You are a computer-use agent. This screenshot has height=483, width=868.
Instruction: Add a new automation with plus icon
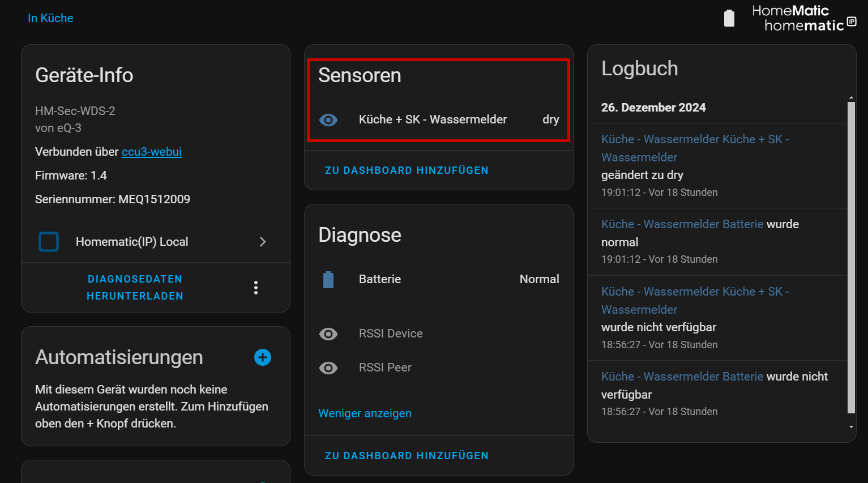(x=263, y=357)
